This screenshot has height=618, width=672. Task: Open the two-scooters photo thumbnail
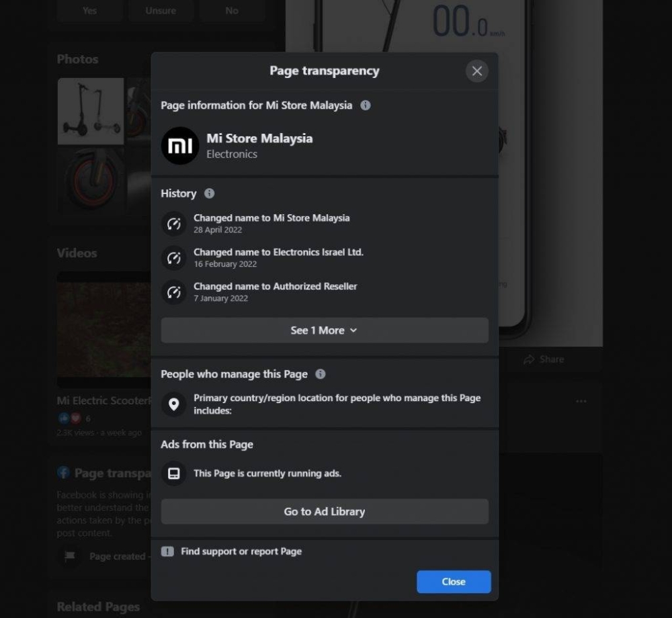click(x=91, y=112)
